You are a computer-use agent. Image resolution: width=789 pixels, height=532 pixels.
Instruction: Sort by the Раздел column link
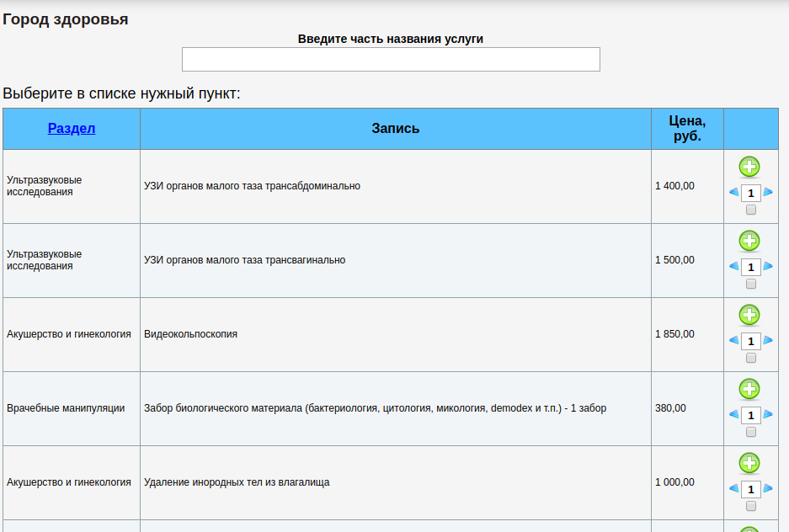tap(72, 129)
